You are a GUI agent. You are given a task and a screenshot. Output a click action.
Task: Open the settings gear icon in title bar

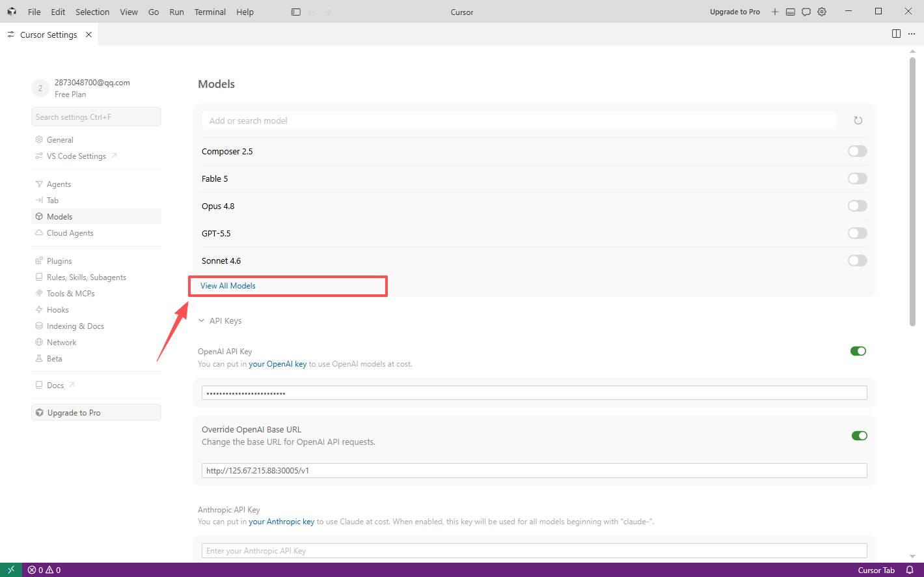(822, 12)
